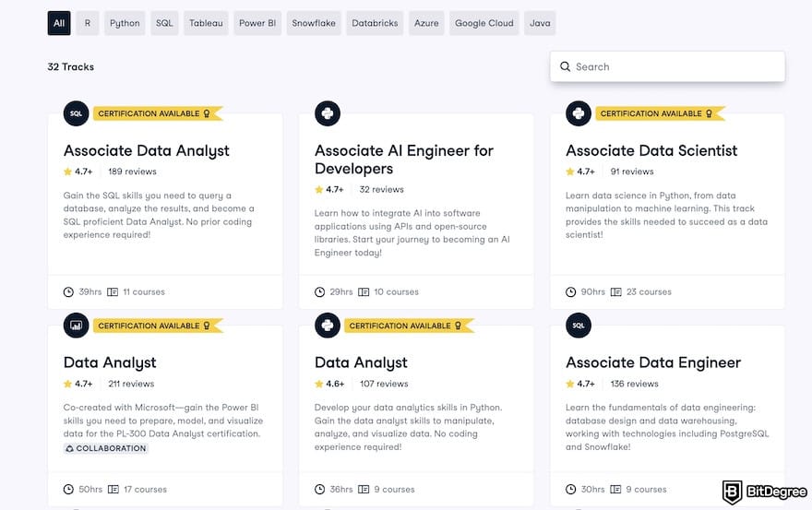Click Certification Available badge on Power BI Data Analyst
This screenshot has height=510, width=812.
point(158,326)
